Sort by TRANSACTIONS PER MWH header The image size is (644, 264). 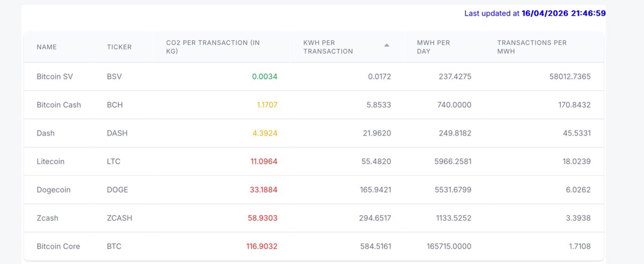(532, 47)
